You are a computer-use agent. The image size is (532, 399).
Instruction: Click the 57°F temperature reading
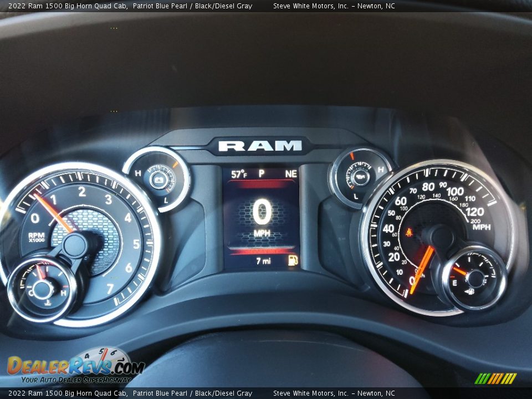pyautogui.click(x=239, y=175)
